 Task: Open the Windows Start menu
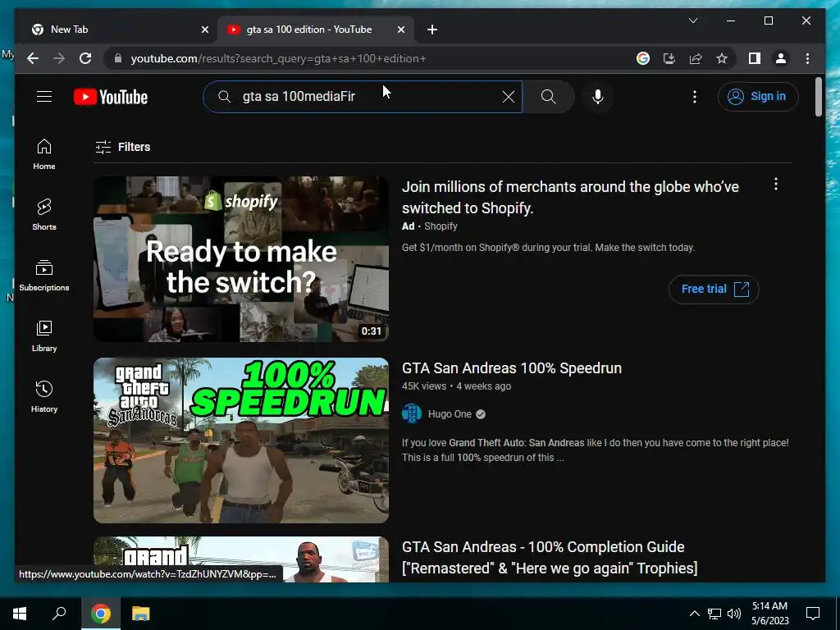[x=20, y=614]
